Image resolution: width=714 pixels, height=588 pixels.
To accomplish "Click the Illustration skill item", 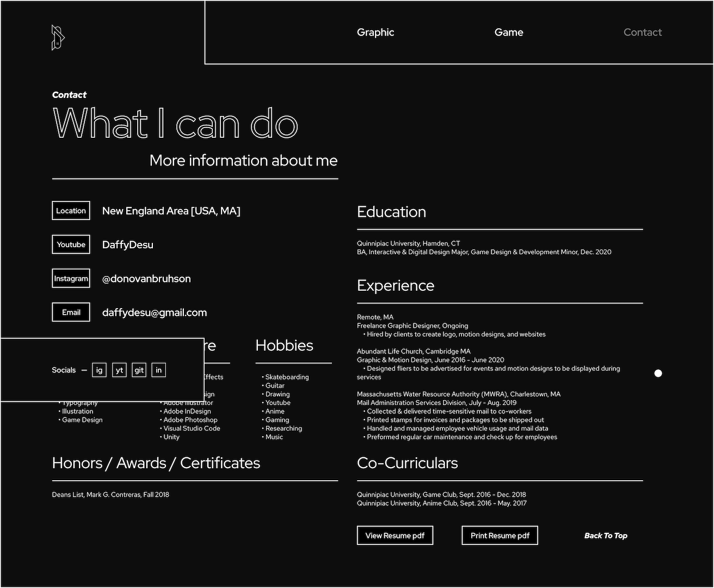I will pos(76,411).
